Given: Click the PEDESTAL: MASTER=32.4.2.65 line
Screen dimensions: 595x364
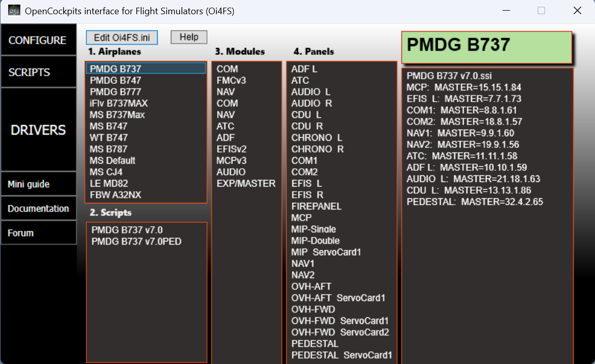Looking at the screenshot, I should 474,202.
